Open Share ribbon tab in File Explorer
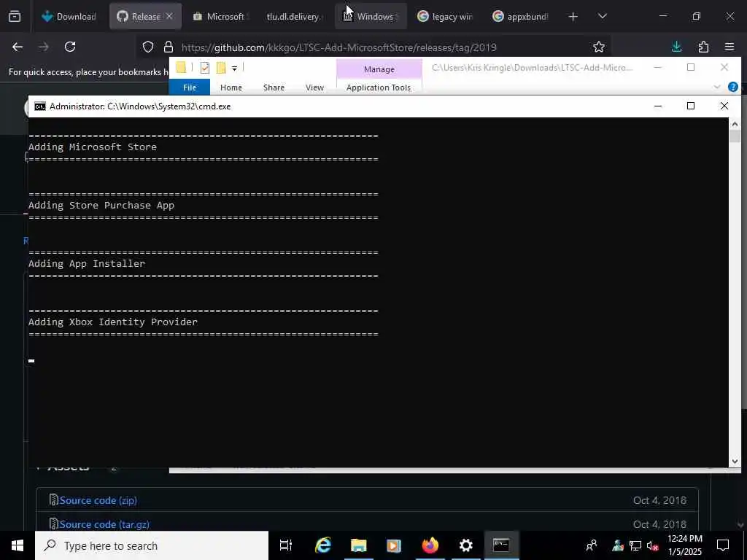Viewport: 747px width, 560px height. pos(274,87)
